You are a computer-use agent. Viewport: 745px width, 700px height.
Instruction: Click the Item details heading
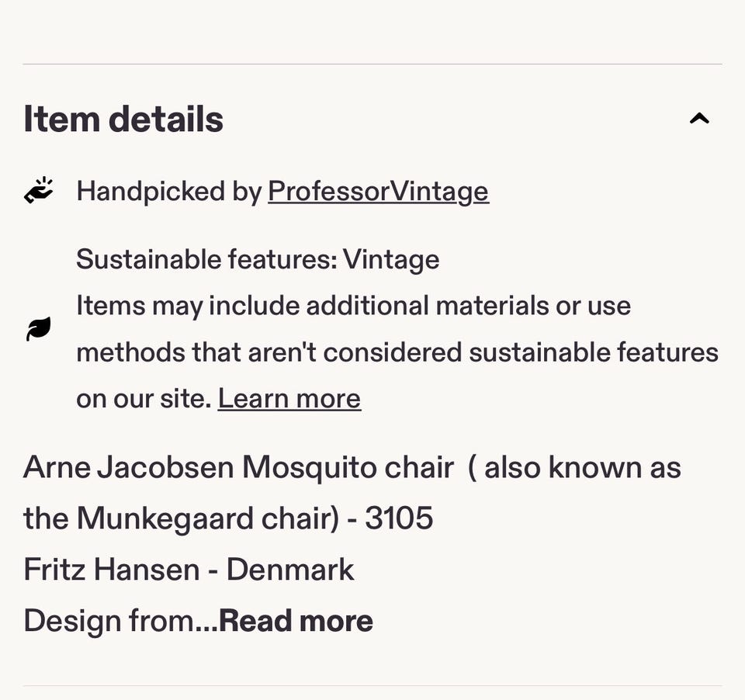(123, 119)
